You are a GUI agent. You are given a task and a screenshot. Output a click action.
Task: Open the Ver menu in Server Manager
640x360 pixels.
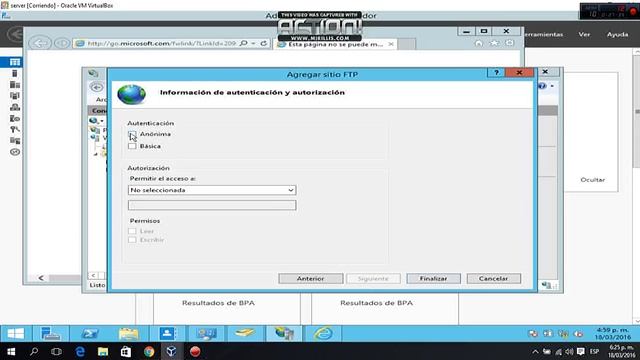(584, 34)
